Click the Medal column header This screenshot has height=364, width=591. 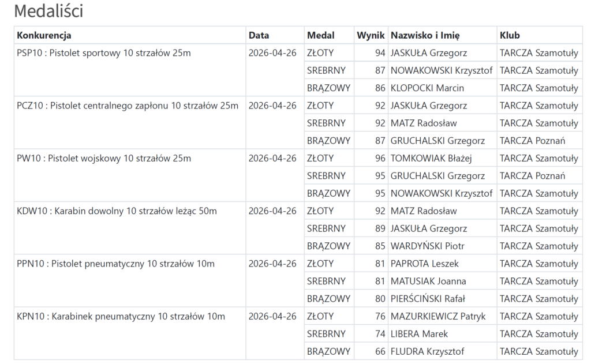coord(320,35)
